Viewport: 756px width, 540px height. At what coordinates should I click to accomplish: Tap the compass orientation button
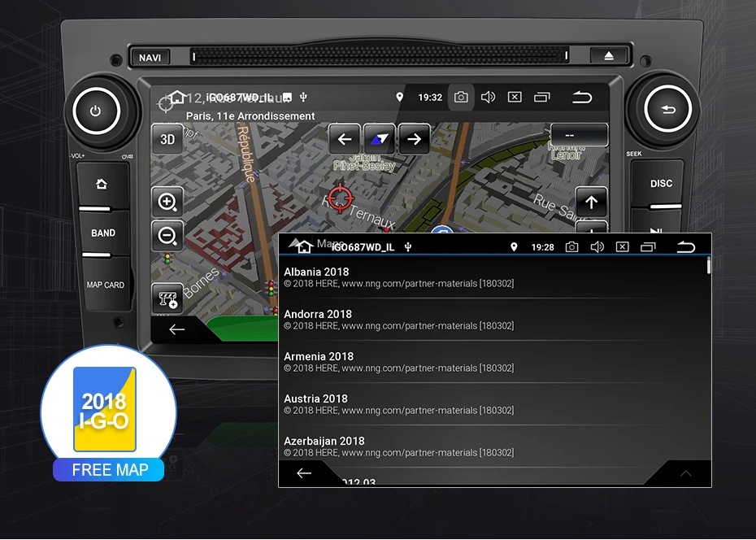tap(379, 139)
